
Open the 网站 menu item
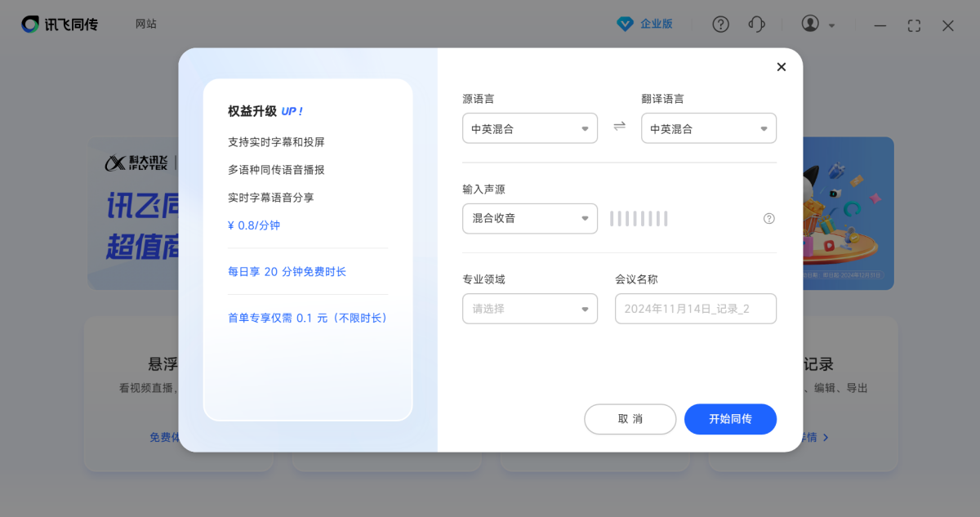point(146,25)
